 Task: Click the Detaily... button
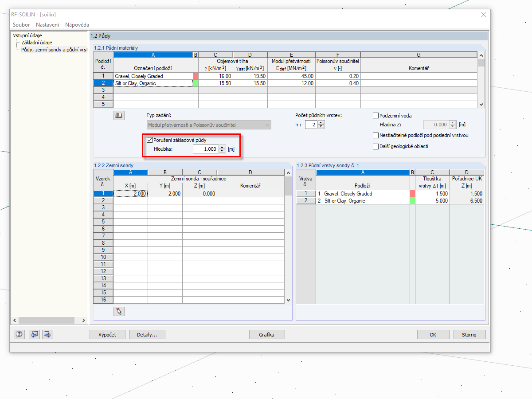(x=147, y=335)
